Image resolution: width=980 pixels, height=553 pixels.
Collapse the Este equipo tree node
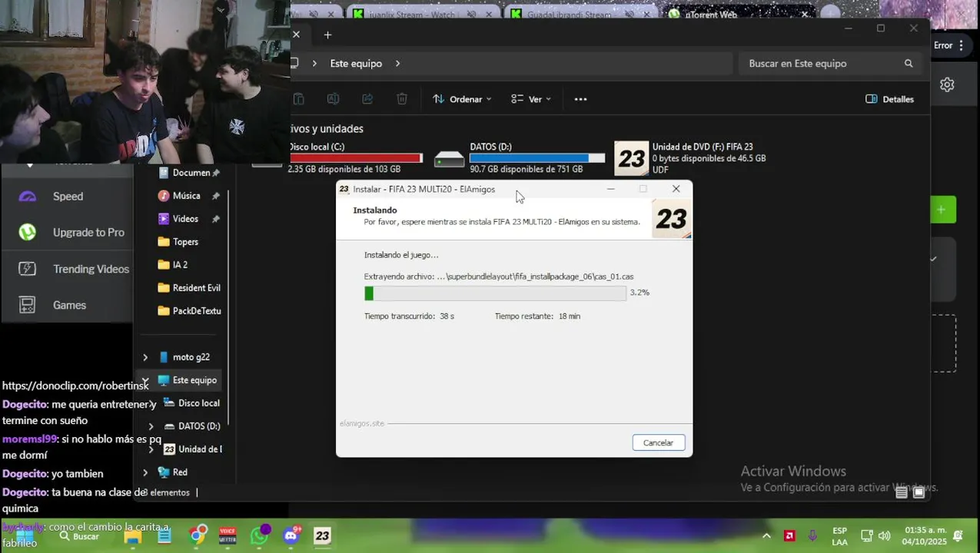[145, 380]
